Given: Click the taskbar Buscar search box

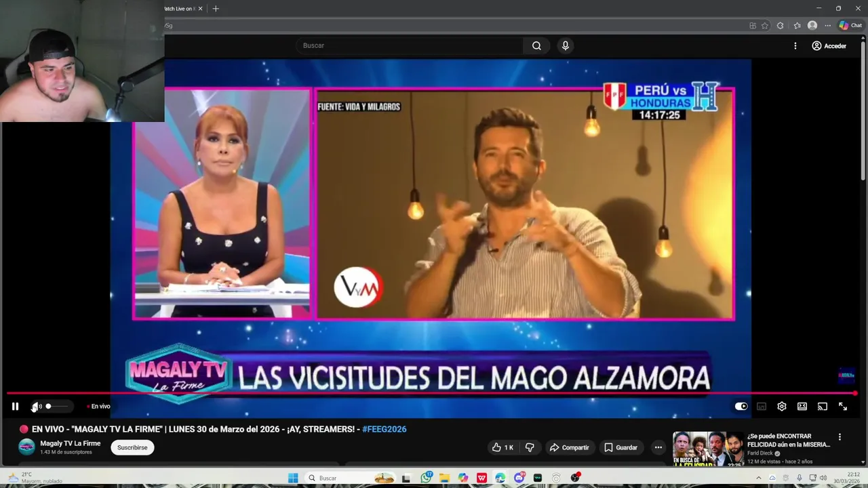Looking at the screenshot, I should tap(349, 478).
